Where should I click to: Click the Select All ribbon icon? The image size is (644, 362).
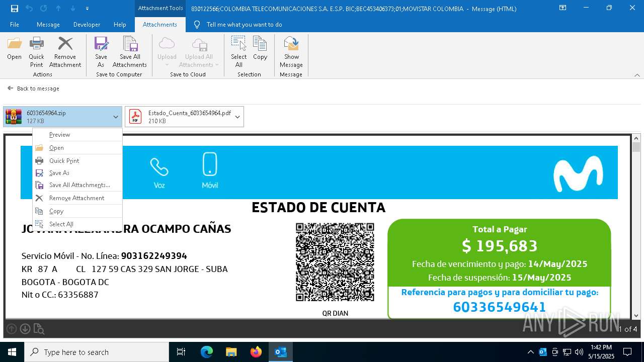coord(238,52)
